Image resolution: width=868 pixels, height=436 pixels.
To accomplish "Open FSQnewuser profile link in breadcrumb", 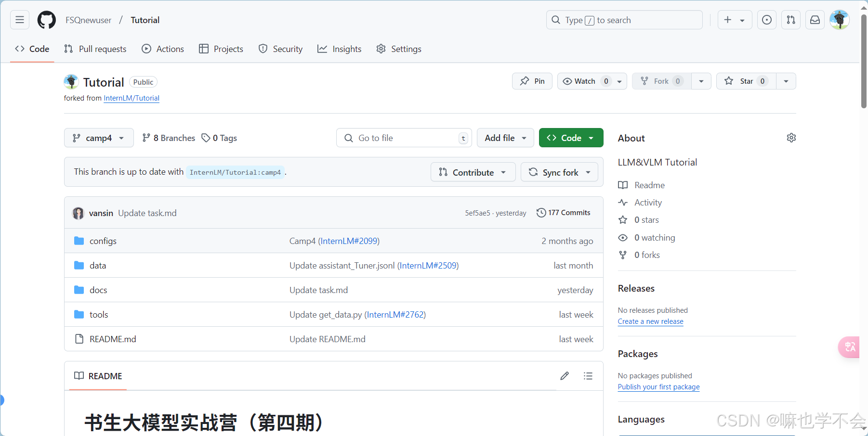I will [89, 20].
